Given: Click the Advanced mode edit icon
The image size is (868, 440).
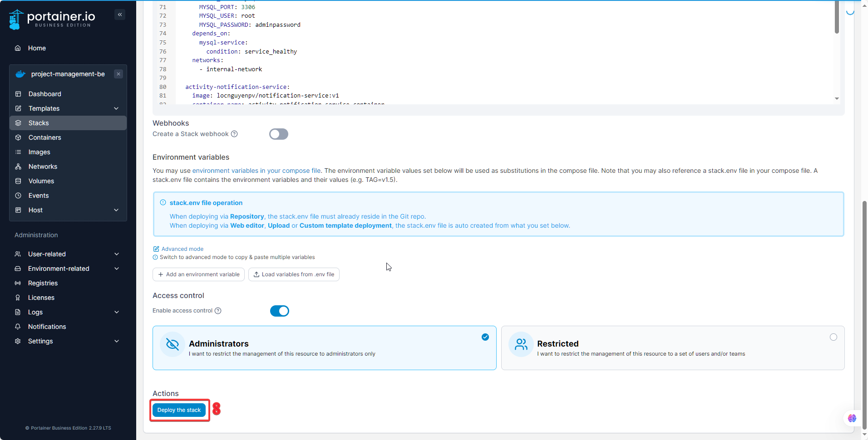Looking at the screenshot, I should point(156,249).
